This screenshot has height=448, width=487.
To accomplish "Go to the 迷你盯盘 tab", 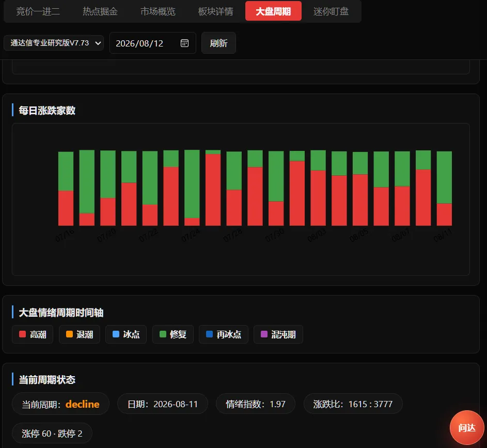I will pos(331,11).
